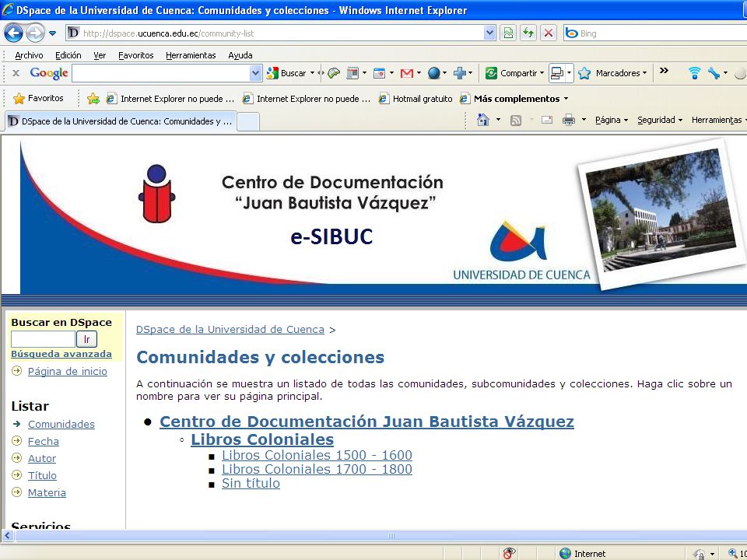The height and width of the screenshot is (560, 747).
Task: Open the Edición menu
Action: (68, 55)
